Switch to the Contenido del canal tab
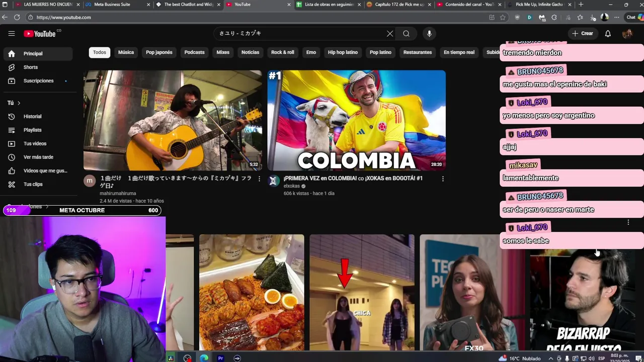The height and width of the screenshot is (362, 644). 469,5
